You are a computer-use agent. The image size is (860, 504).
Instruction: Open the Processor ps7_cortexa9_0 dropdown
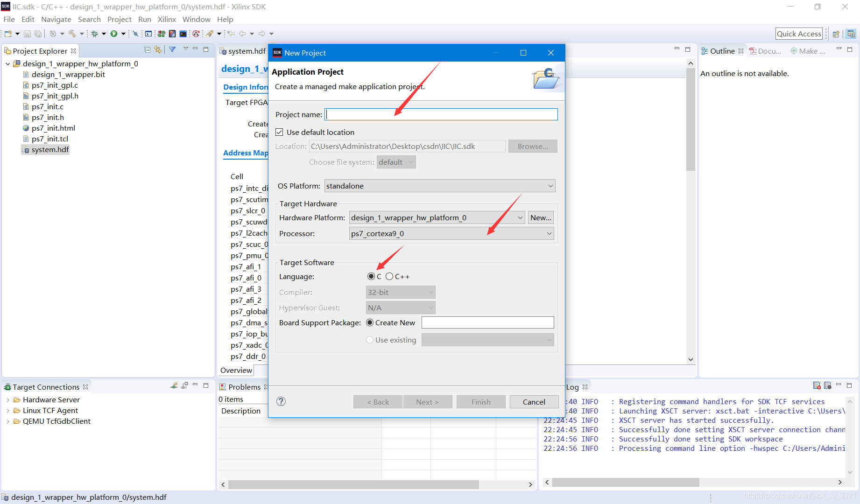[x=451, y=233]
